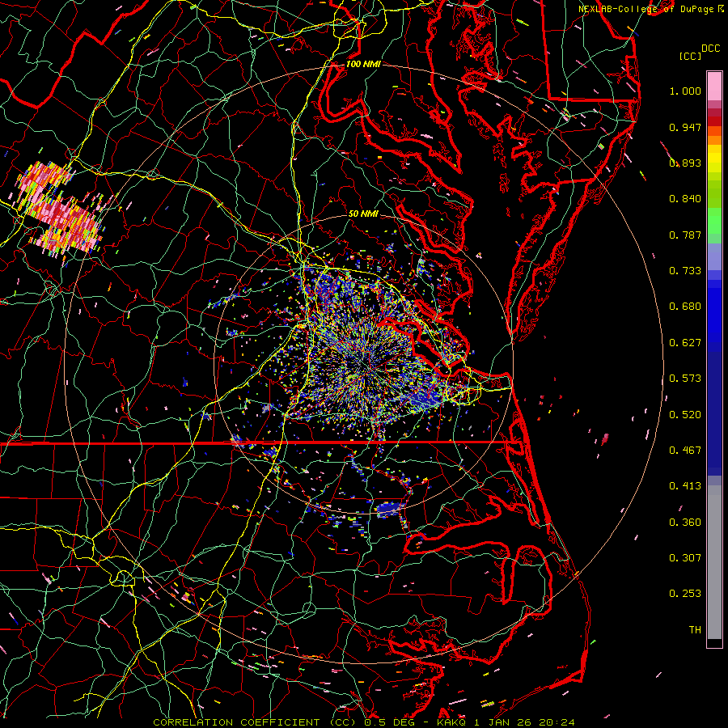This screenshot has width=728, height=728.
Task: Pick the gray band near the scale bottom
Action: [x=714, y=562]
